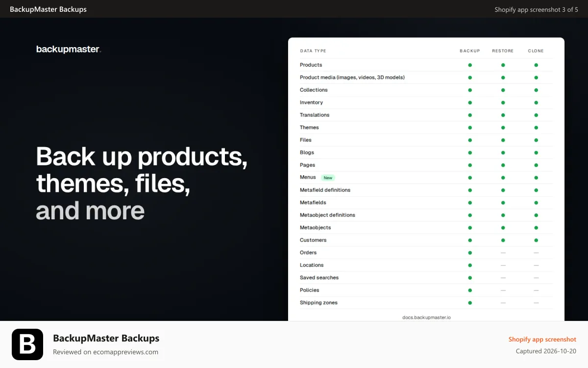This screenshot has width=588, height=368.
Task: Select the Customers row label
Action: pos(313,240)
